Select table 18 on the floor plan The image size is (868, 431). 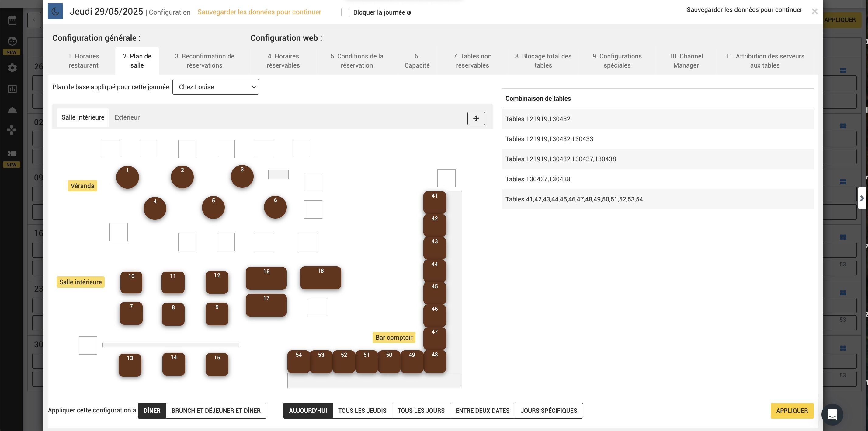pyautogui.click(x=321, y=278)
